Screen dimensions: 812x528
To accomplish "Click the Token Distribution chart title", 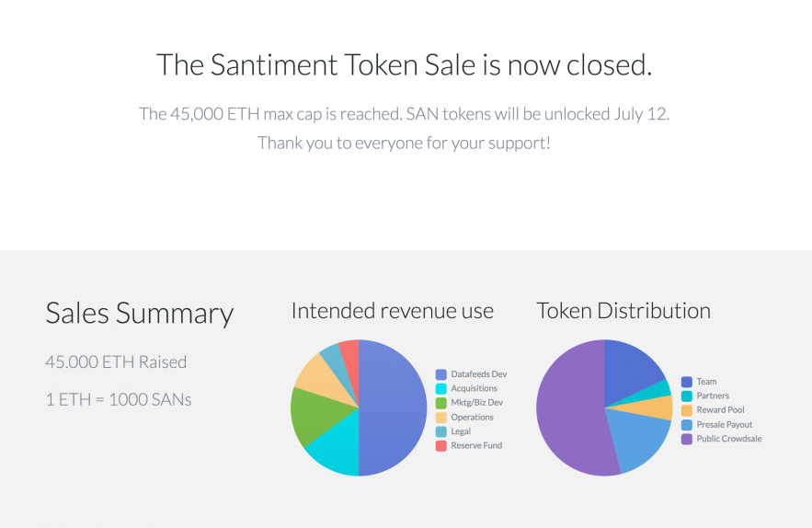I will tap(623, 311).
